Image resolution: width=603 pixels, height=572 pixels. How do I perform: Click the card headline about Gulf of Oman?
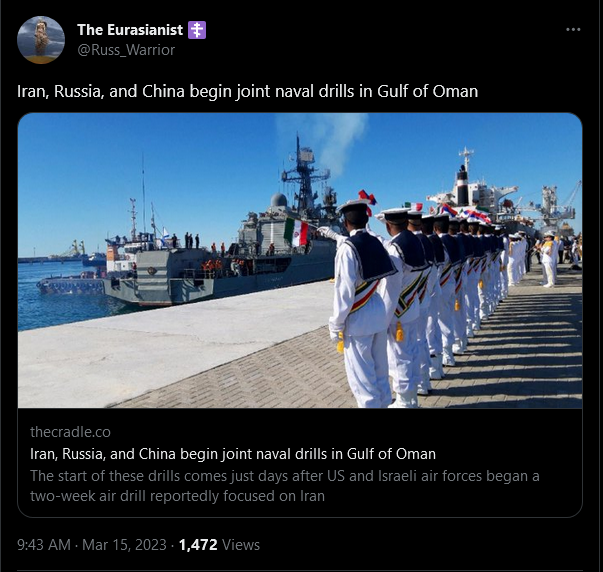pos(233,454)
